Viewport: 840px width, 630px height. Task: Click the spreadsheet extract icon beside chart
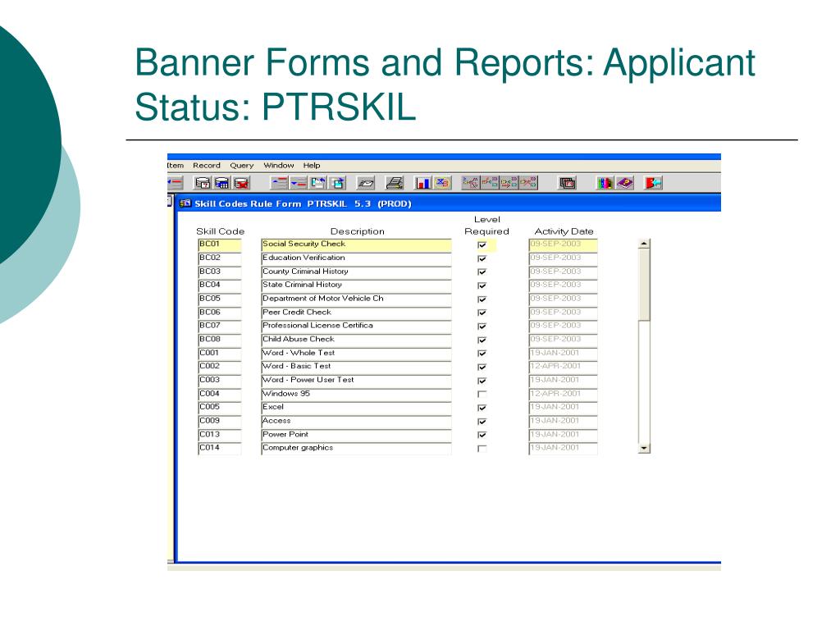click(x=442, y=183)
